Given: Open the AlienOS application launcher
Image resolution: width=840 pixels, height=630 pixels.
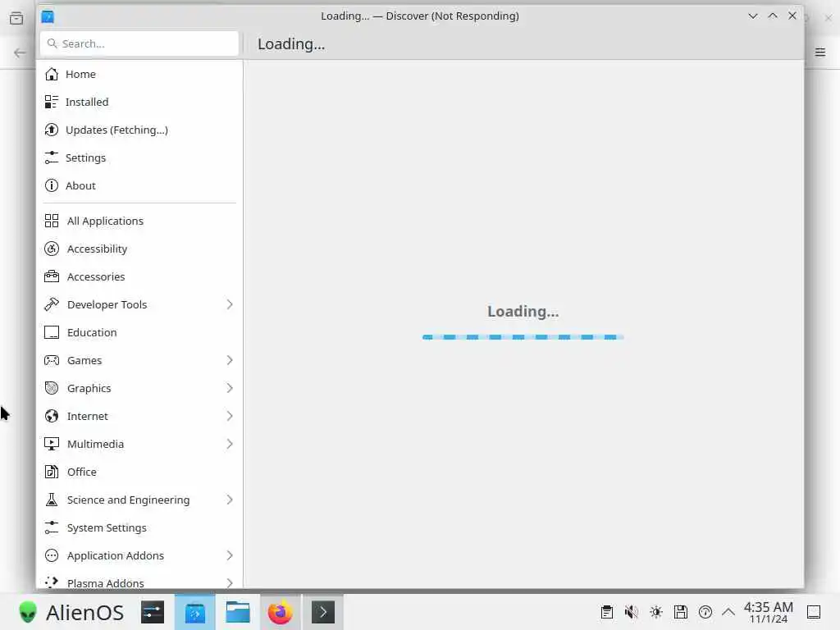Looking at the screenshot, I should point(71,612).
